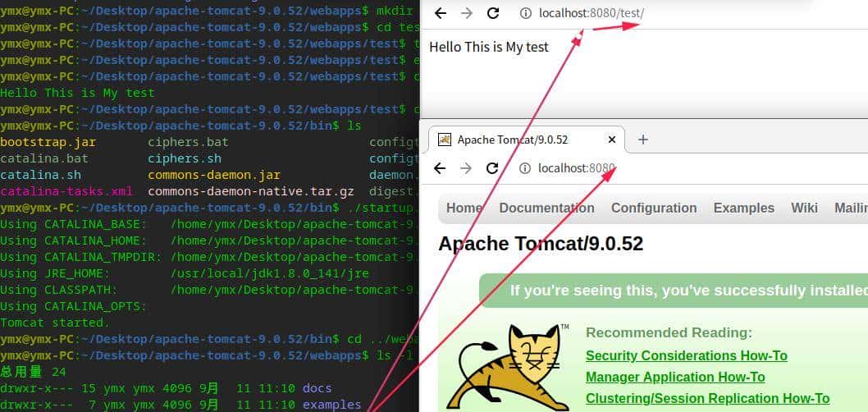Open a new browser tab with plus button

click(x=642, y=140)
